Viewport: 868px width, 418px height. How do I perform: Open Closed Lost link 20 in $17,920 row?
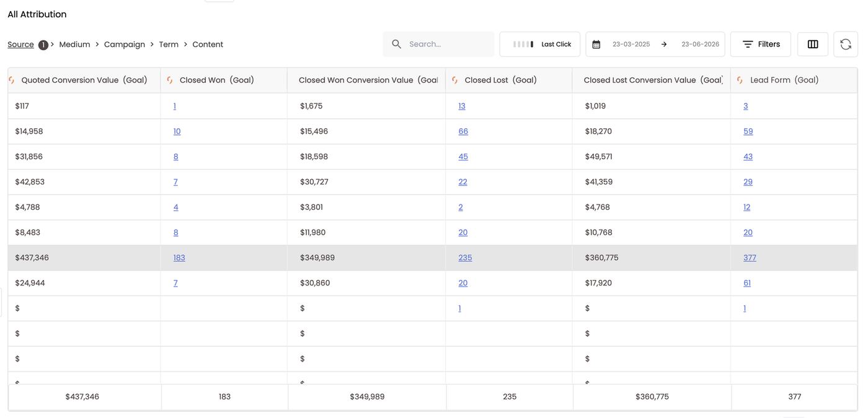463,283
